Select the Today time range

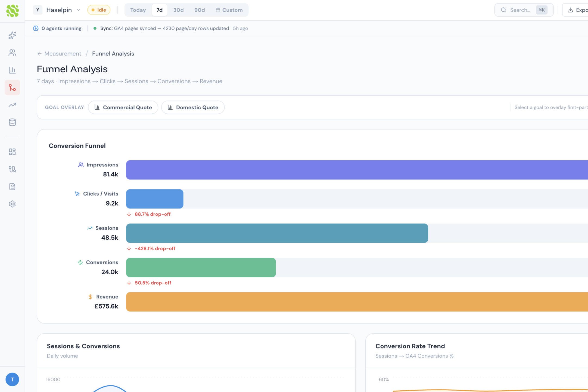tap(138, 10)
